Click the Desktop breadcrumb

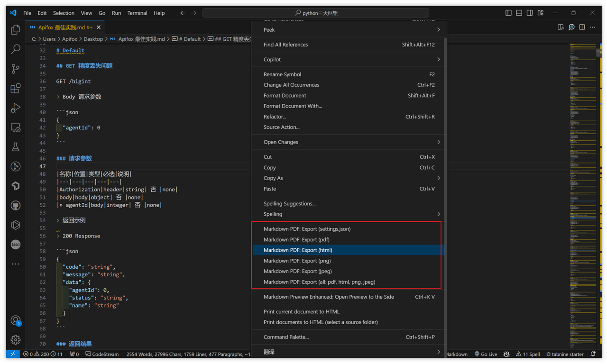click(x=93, y=39)
